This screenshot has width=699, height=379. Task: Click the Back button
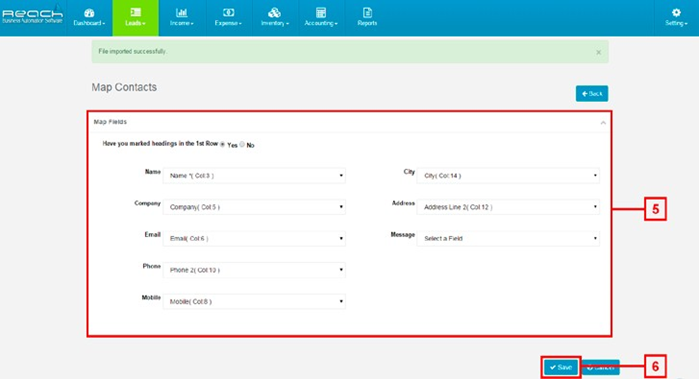(592, 94)
